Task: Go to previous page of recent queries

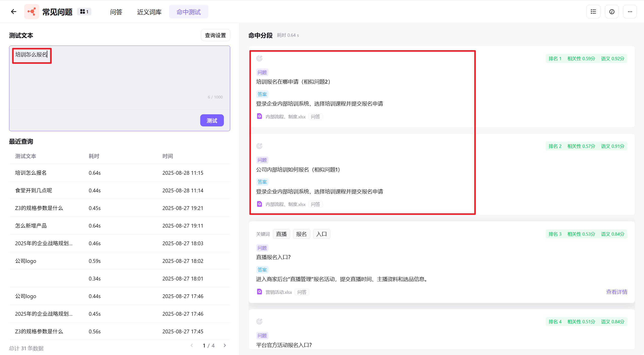Action: pyautogui.click(x=192, y=345)
